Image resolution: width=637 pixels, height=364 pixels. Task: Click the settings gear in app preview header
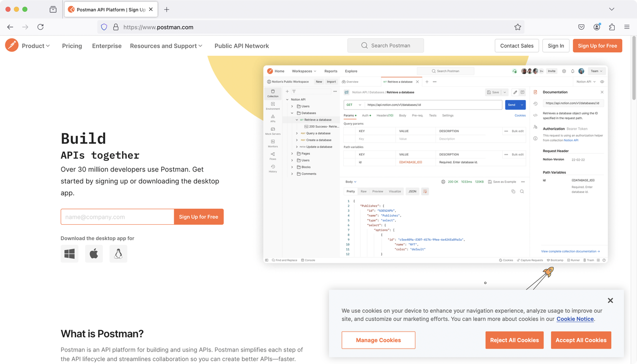(564, 71)
